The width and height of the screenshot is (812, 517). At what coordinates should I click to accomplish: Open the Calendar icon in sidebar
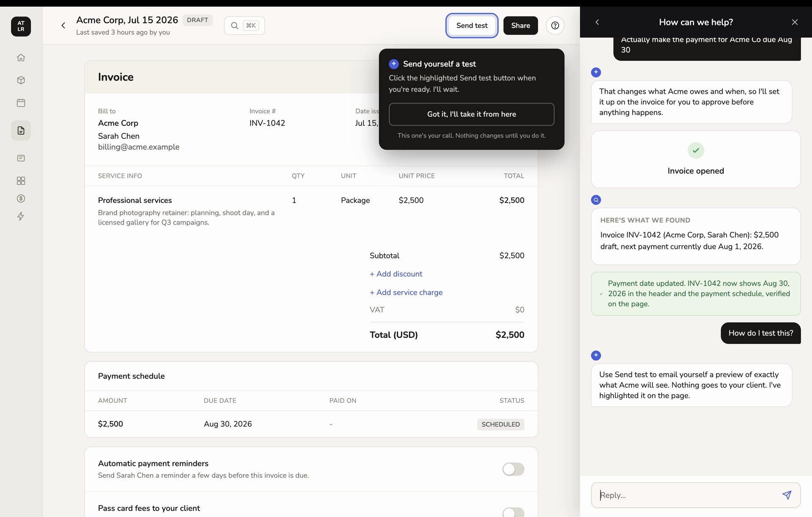[21, 103]
